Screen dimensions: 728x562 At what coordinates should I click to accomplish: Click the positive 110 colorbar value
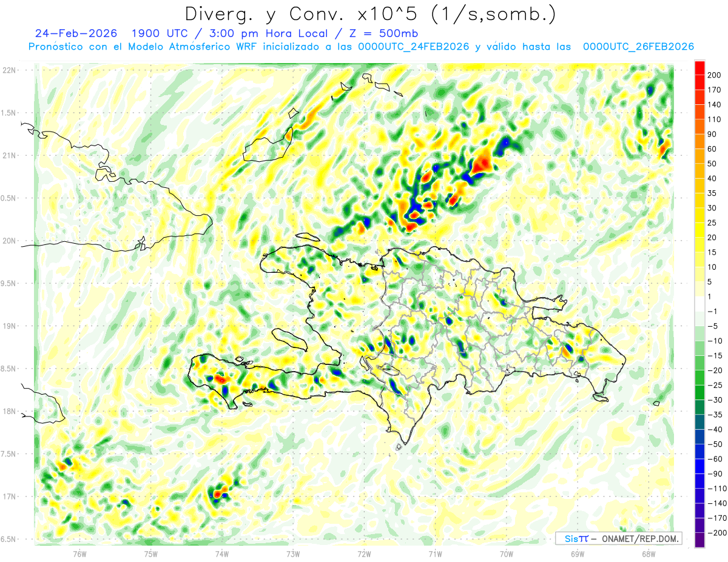point(714,119)
